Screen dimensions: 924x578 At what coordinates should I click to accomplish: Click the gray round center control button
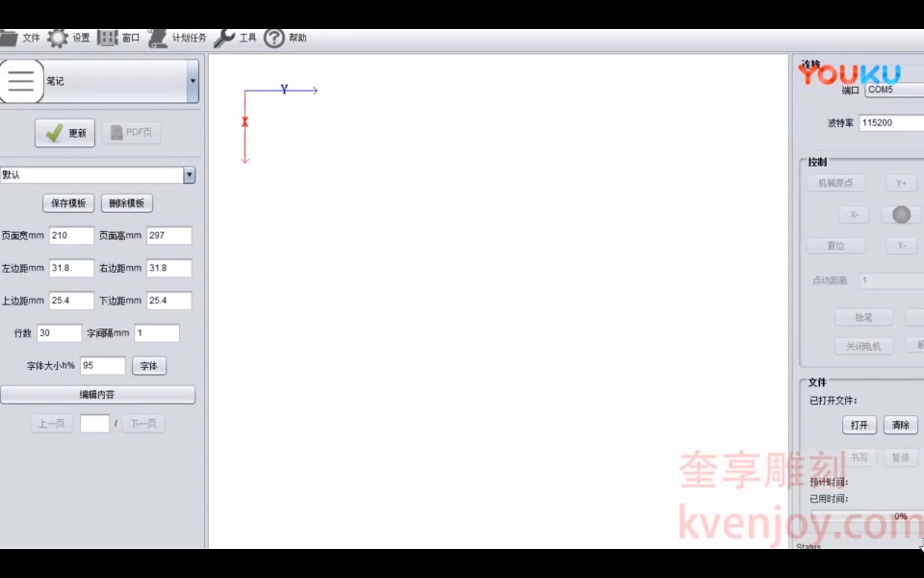coord(902,215)
